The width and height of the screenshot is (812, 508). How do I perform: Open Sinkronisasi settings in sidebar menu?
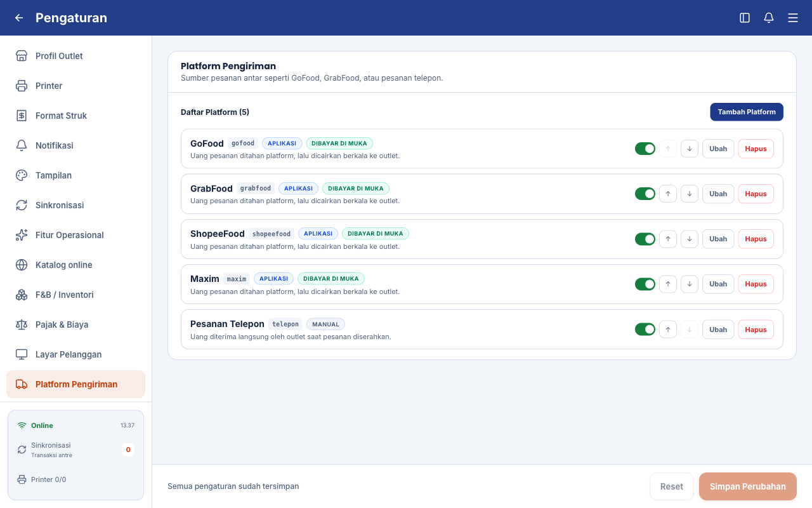coord(75,205)
